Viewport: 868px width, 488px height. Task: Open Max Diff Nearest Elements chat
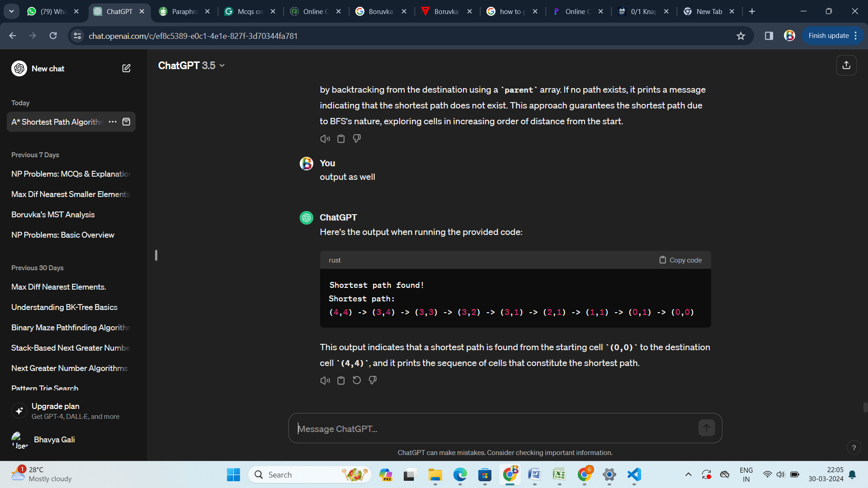71,287
